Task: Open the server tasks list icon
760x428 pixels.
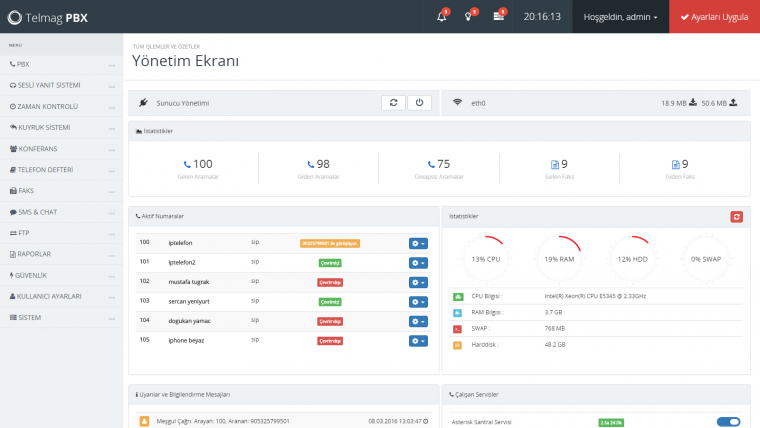Action: click(498, 17)
